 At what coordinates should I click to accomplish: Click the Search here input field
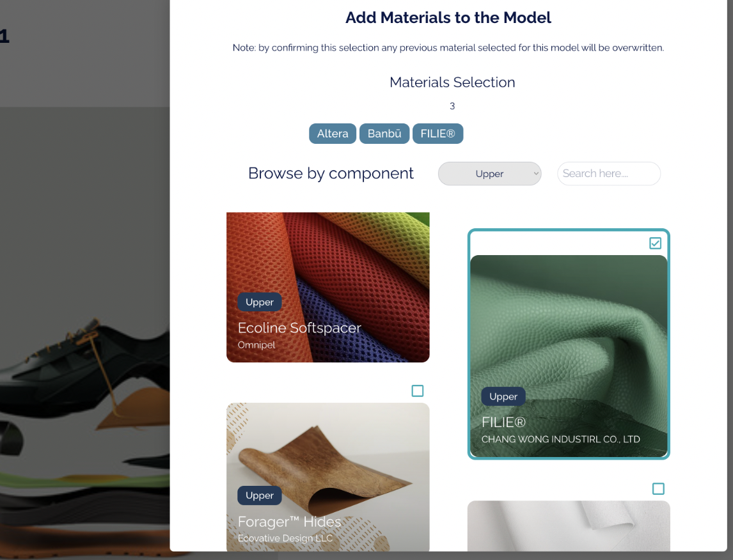[x=609, y=174]
